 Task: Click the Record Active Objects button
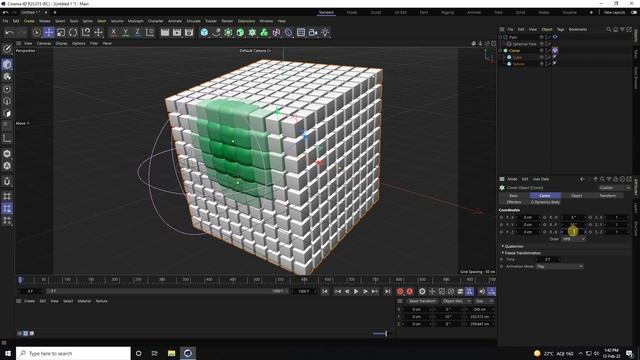(400, 291)
